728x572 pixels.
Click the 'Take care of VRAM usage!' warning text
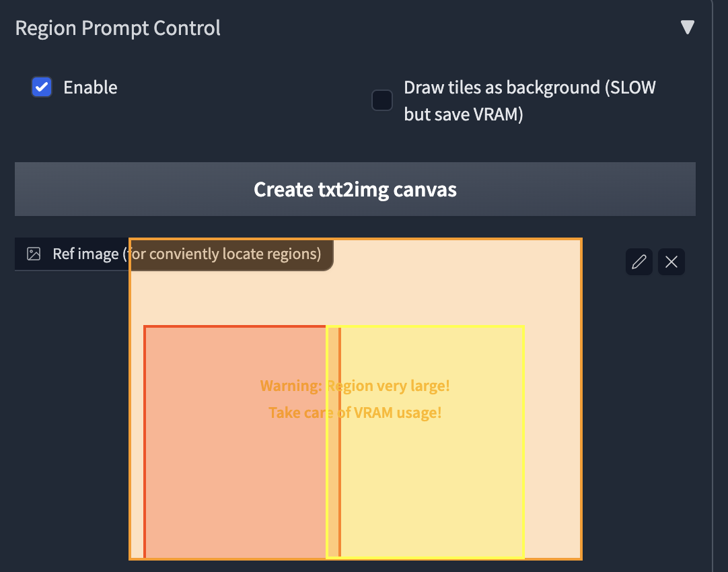click(x=355, y=413)
